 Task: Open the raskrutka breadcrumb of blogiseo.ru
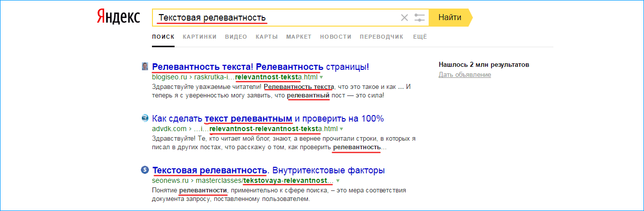214,77
